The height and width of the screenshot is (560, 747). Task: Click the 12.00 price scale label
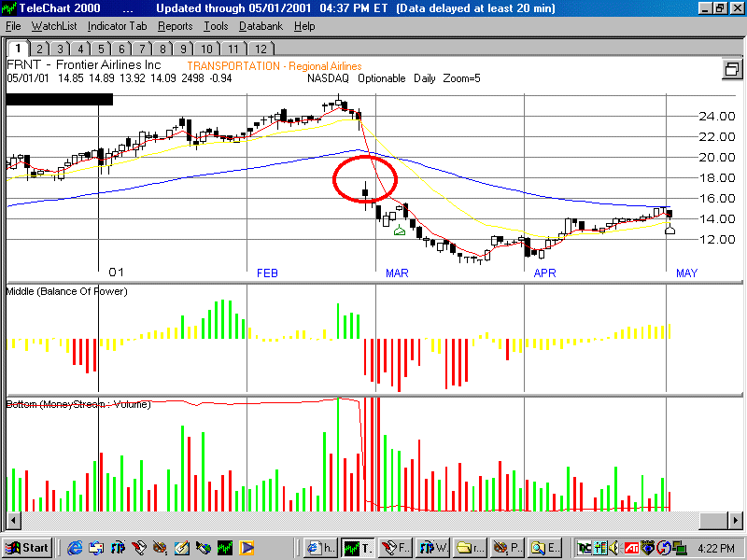click(x=717, y=240)
